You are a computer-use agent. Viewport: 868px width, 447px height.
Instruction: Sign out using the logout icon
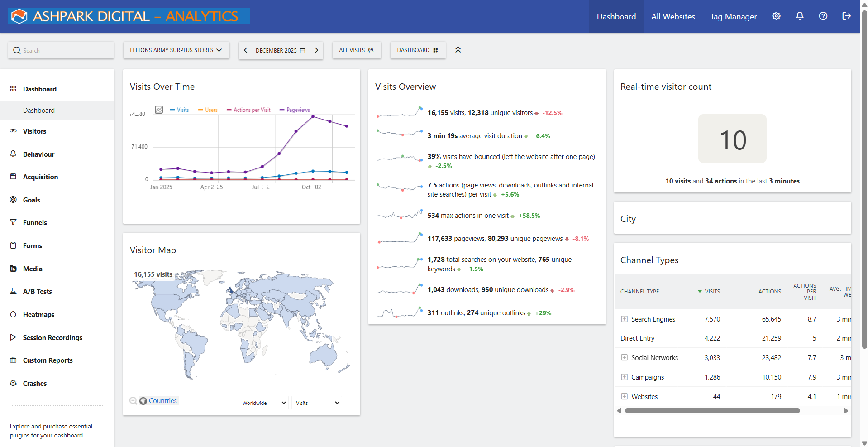(x=846, y=16)
